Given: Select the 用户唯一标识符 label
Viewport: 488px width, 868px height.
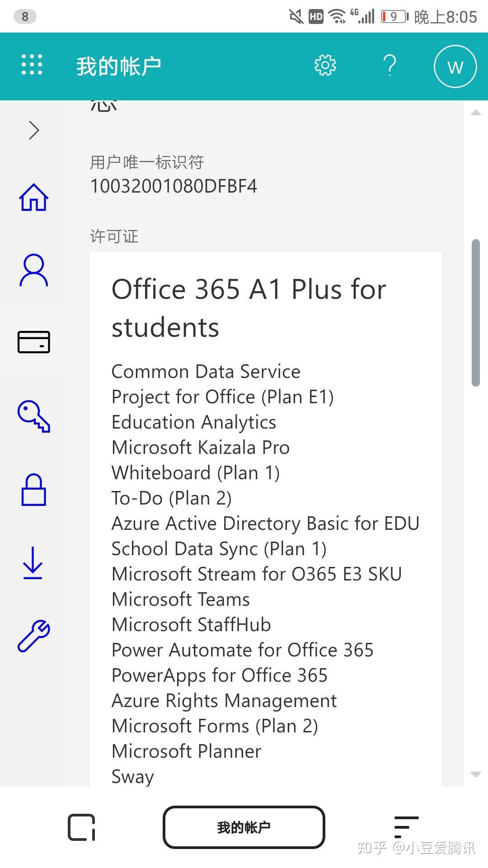Looking at the screenshot, I should 147,162.
